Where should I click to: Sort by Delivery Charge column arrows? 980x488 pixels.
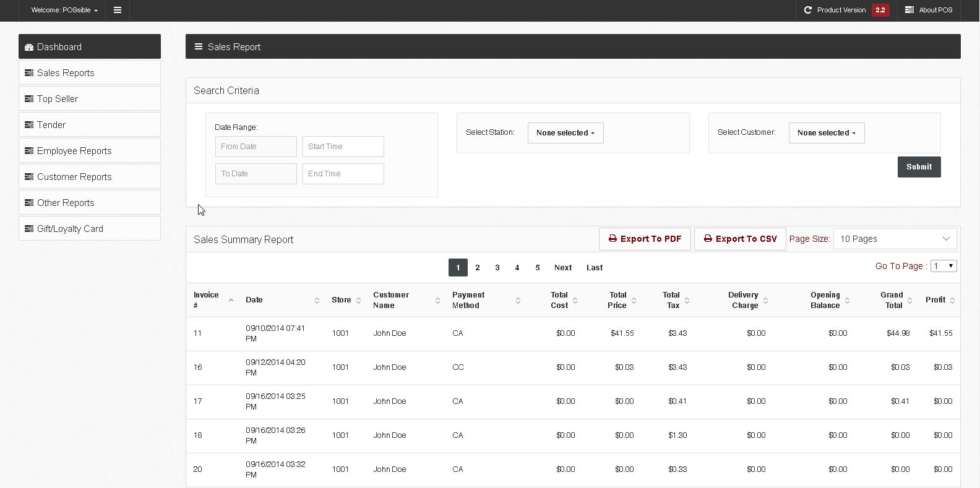point(765,301)
